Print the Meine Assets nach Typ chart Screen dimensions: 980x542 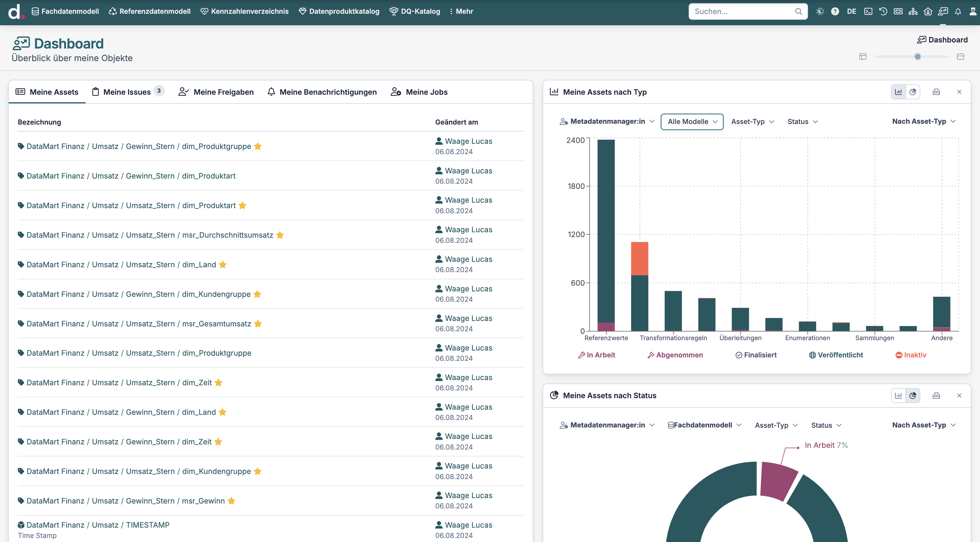click(936, 92)
